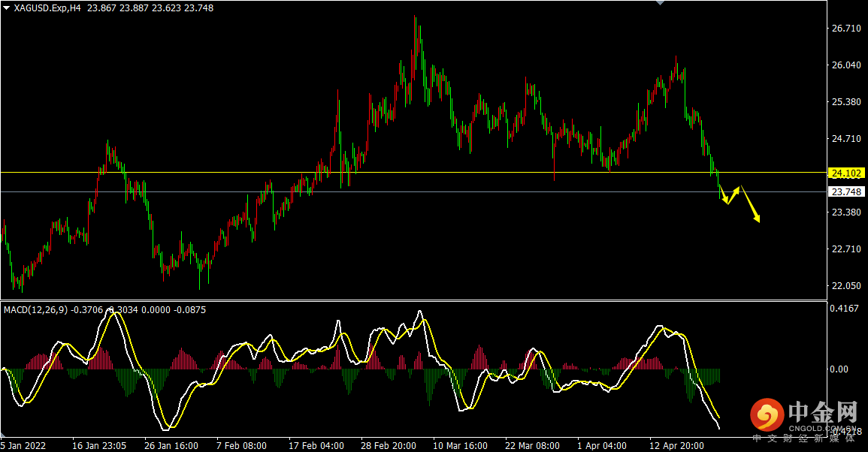Click the 0.4167 MACD scale value
This screenshot has height=452, width=868.
pos(844,308)
